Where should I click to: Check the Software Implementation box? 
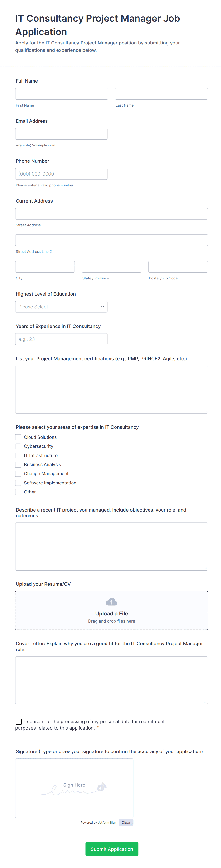click(18, 483)
